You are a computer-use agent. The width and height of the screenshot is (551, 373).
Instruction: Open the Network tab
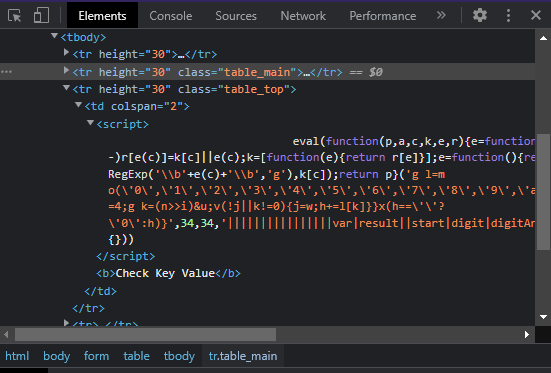point(303,16)
